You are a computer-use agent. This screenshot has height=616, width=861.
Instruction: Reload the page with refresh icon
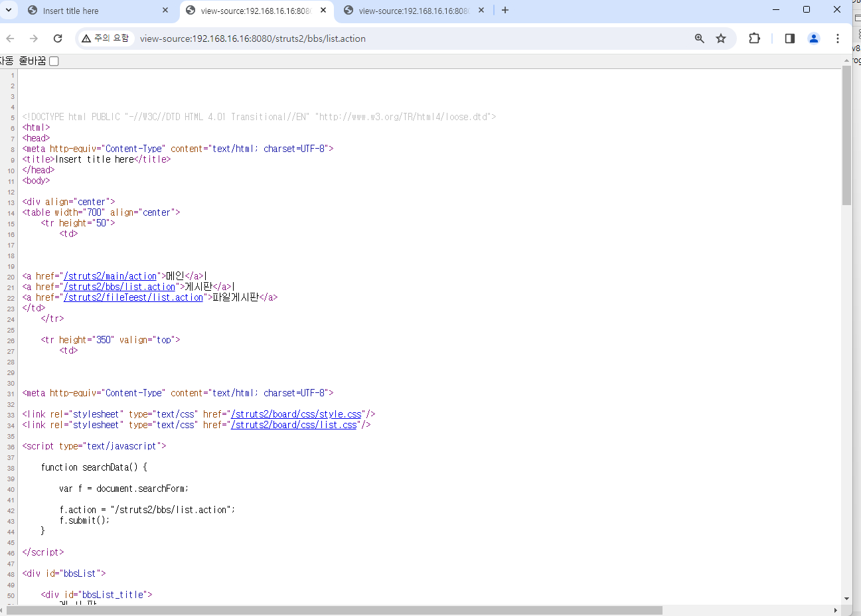pyautogui.click(x=58, y=38)
